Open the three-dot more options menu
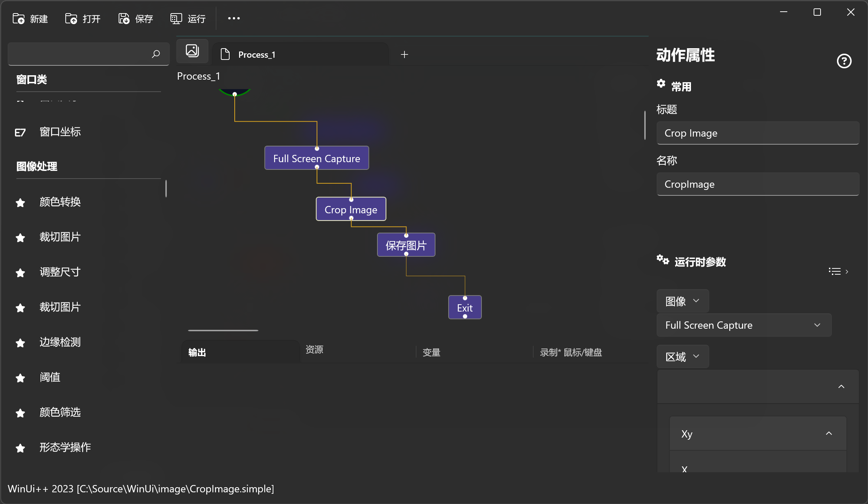868x504 pixels. (234, 18)
